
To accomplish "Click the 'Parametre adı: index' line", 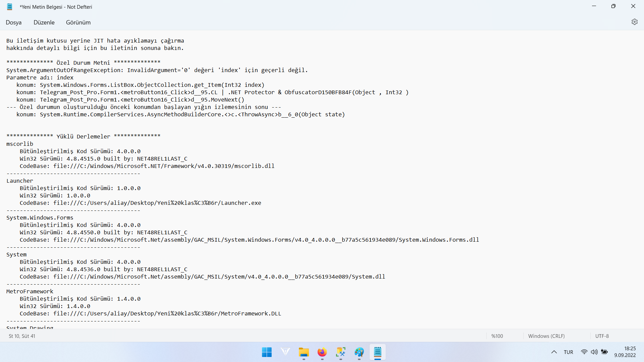I will [x=40, y=77].
